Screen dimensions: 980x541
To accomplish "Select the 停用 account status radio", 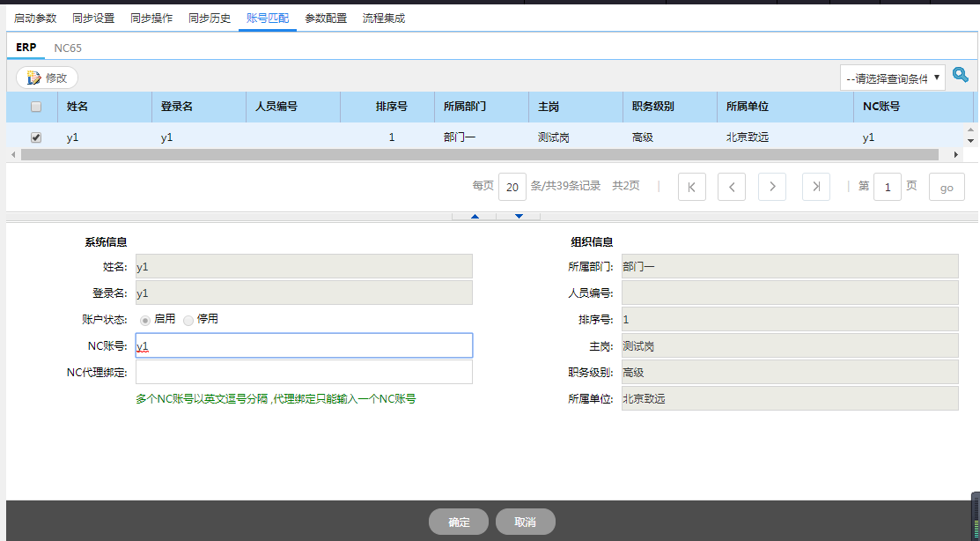I will pyautogui.click(x=188, y=320).
